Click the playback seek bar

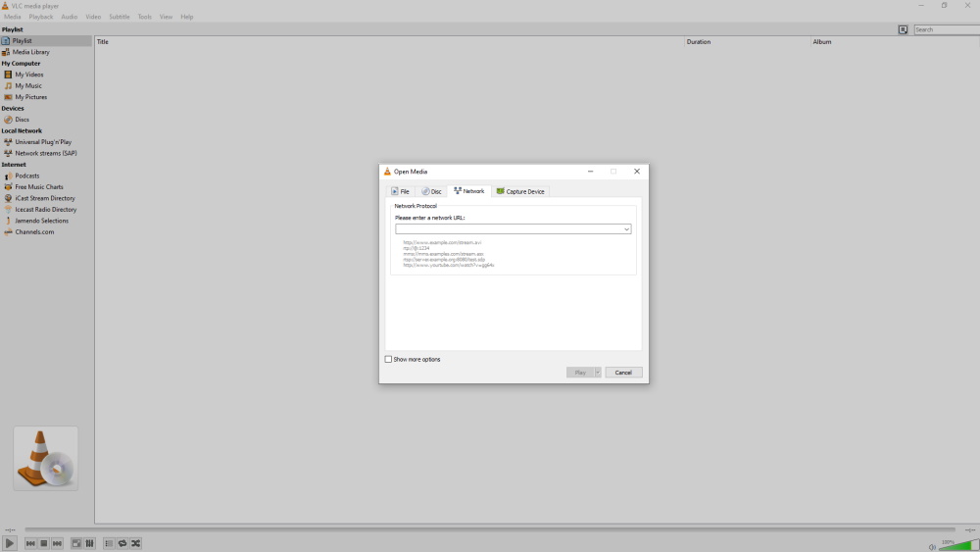pos(490,529)
